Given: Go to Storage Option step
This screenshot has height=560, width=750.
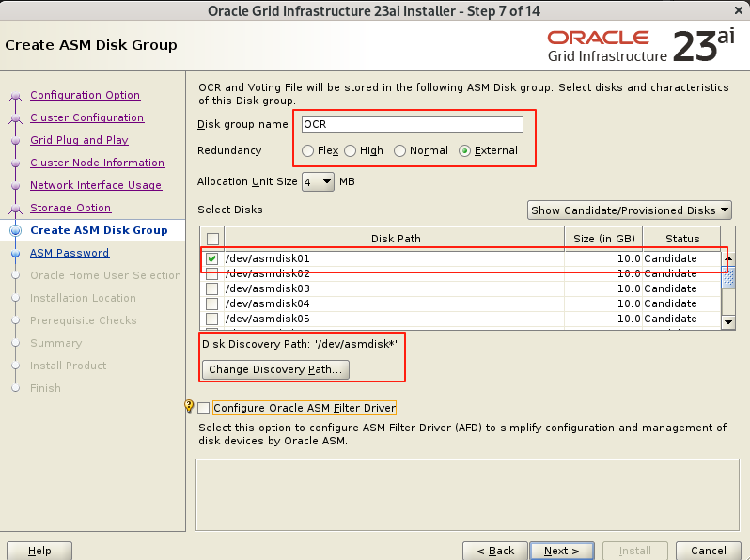Looking at the screenshot, I should 70,208.
